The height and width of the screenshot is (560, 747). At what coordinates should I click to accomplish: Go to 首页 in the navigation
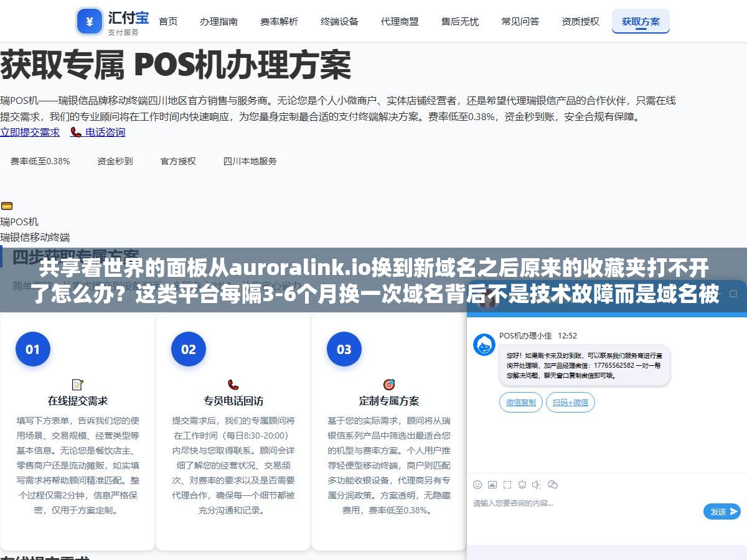[168, 21]
